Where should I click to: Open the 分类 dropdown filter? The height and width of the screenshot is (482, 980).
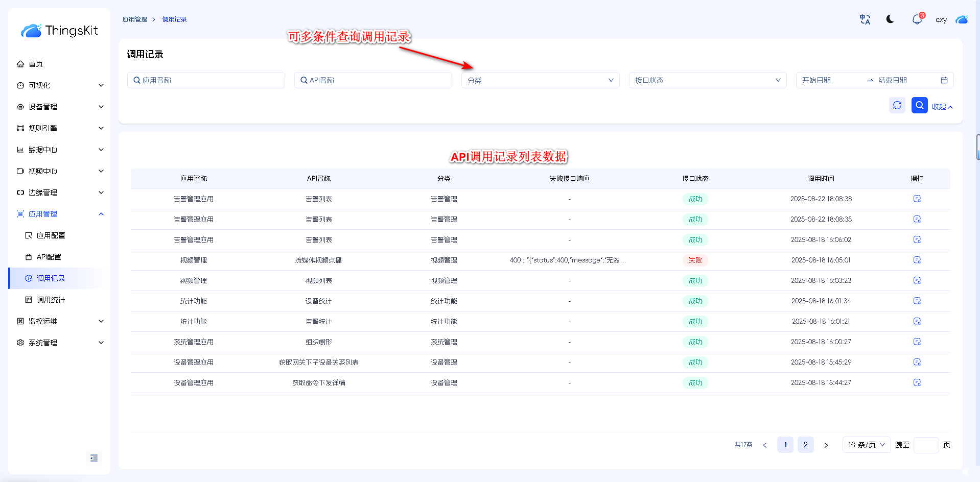[540, 80]
